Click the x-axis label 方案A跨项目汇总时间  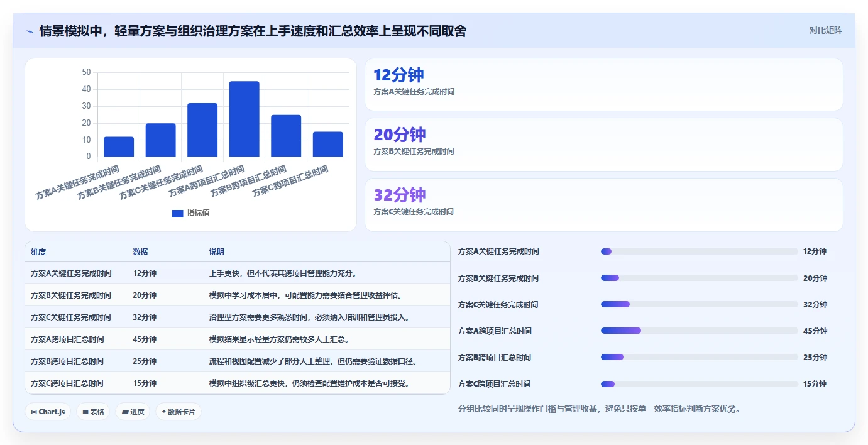click(x=206, y=182)
